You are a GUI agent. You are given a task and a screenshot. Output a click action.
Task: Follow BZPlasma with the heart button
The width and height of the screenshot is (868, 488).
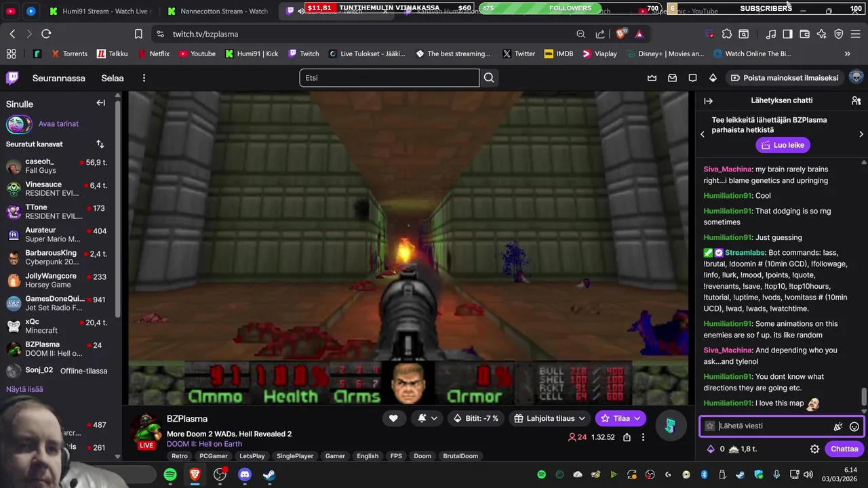393,418
